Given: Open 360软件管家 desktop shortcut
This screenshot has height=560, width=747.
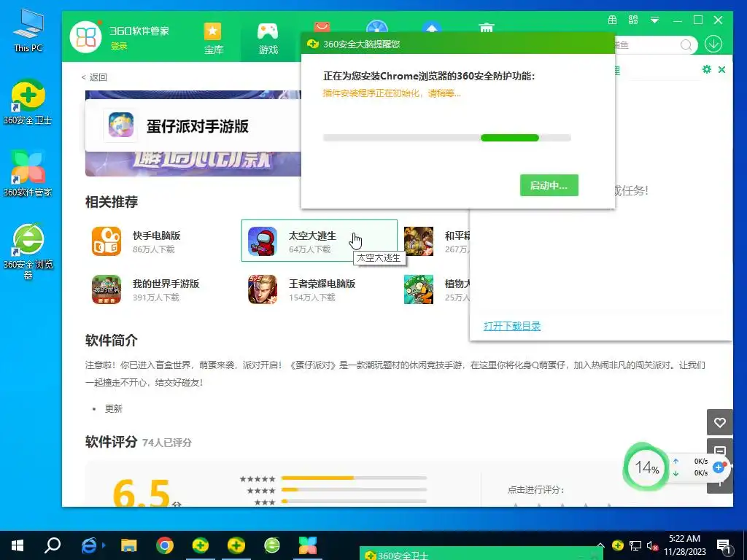Looking at the screenshot, I should coord(28,174).
